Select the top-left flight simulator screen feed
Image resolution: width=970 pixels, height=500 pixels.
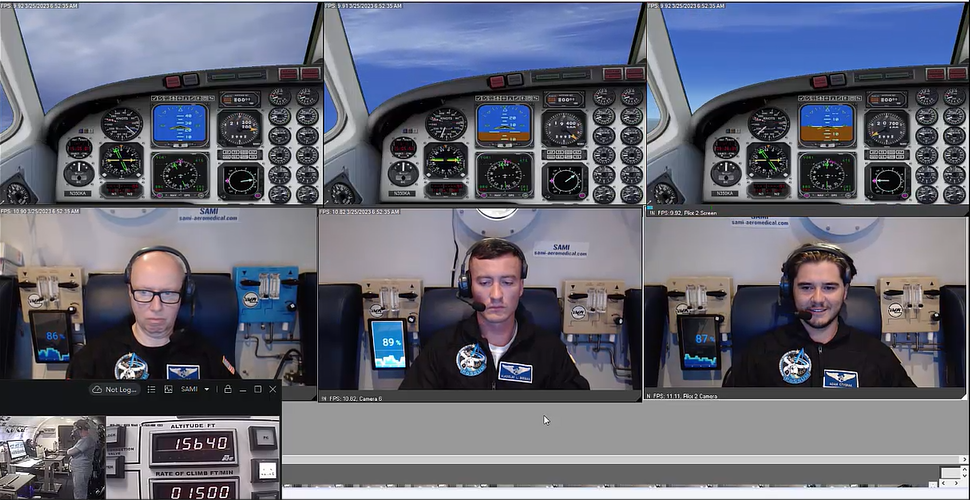click(161, 103)
